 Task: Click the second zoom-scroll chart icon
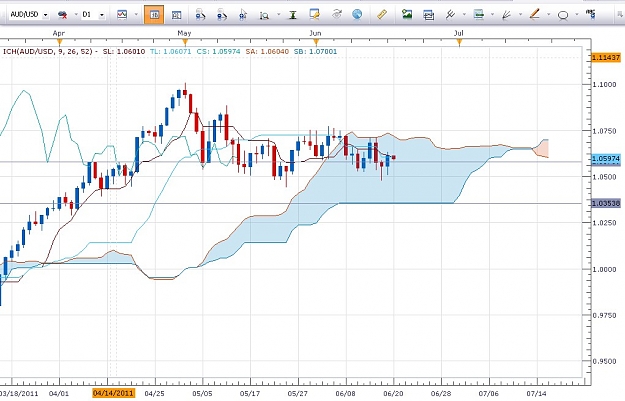[x=222, y=15]
